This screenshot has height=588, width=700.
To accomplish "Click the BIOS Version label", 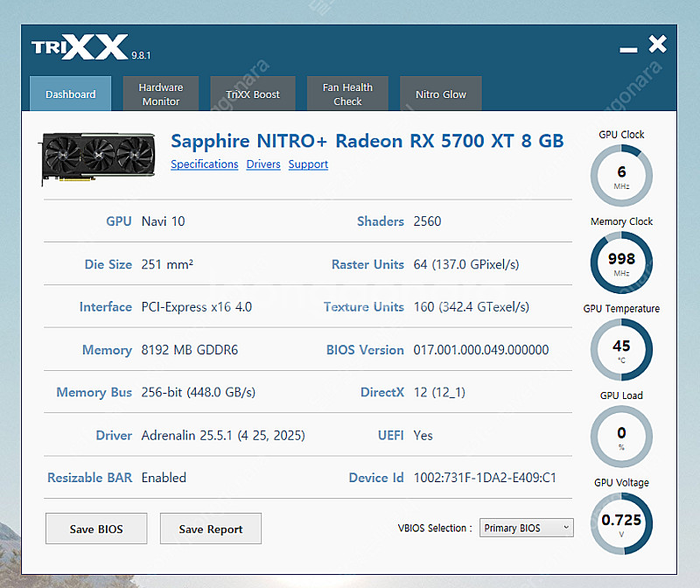I will (x=365, y=350).
